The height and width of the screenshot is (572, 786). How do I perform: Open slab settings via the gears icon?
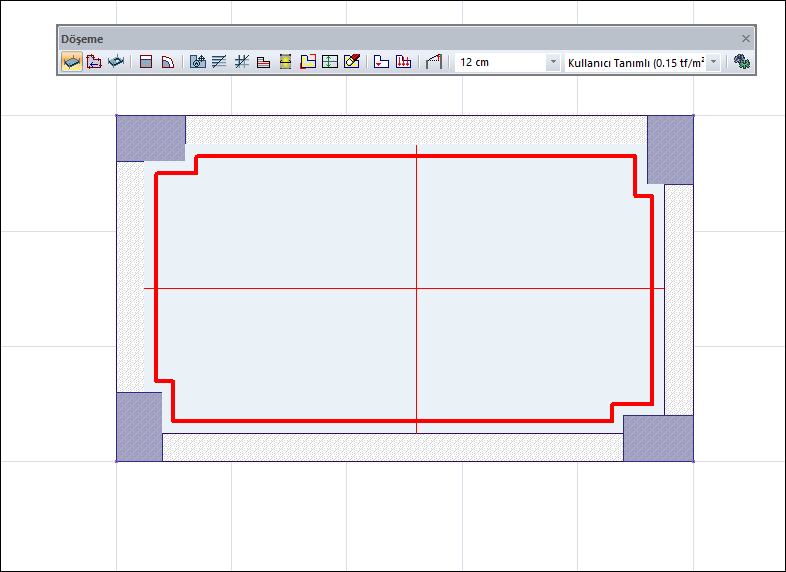(x=742, y=62)
